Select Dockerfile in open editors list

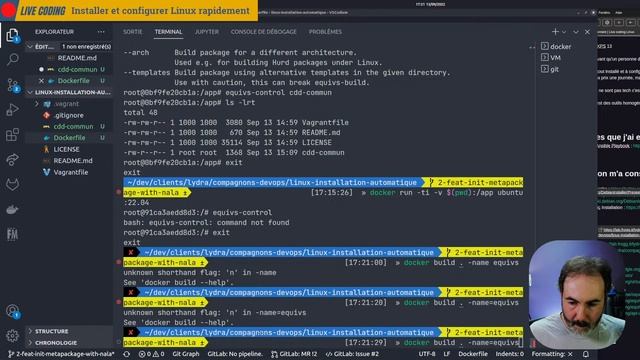(73, 81)
